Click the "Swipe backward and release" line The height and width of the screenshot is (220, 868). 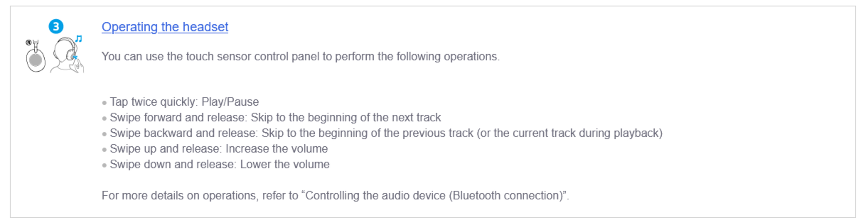pos(386,133)
